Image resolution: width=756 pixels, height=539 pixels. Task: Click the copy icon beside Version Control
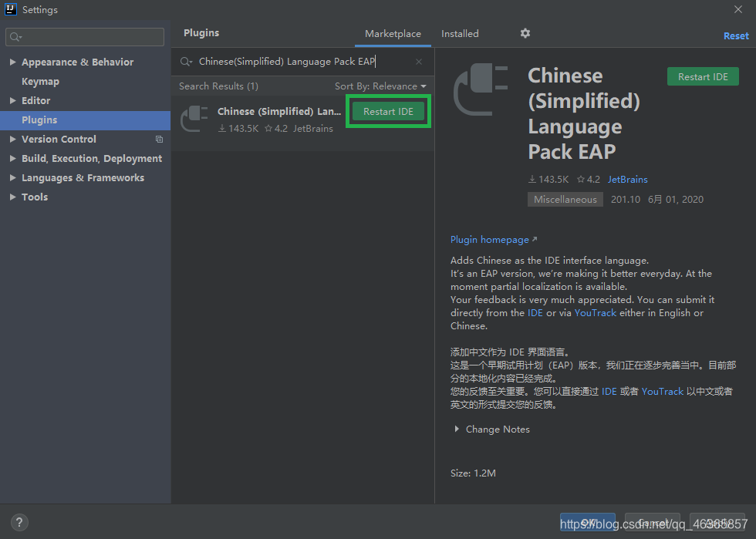click(159, 140)
